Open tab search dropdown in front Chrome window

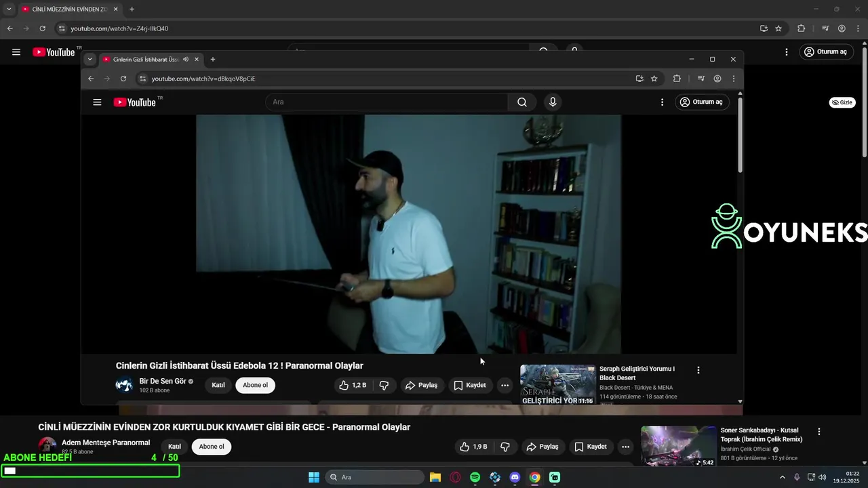point(90,60)
